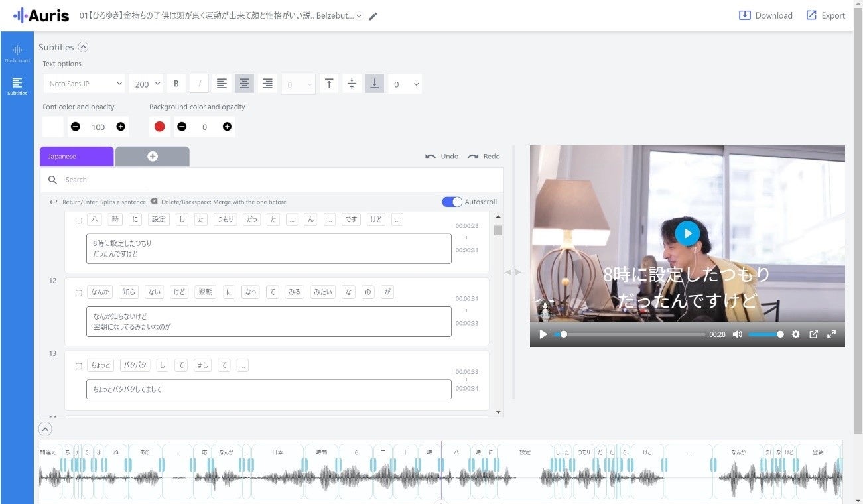Screen dimensions: 863x504
Task: Select the 設定 word chip in list
Action: (x=159, y=220)
